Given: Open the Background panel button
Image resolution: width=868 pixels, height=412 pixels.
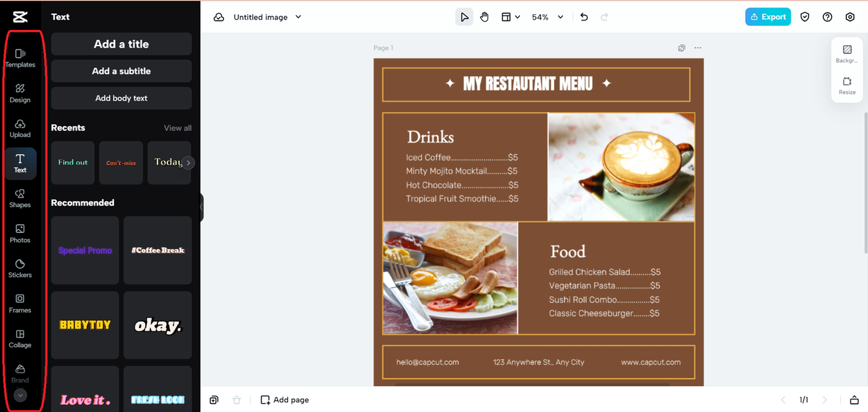Looking at the screenshot, I should point(847,54).
